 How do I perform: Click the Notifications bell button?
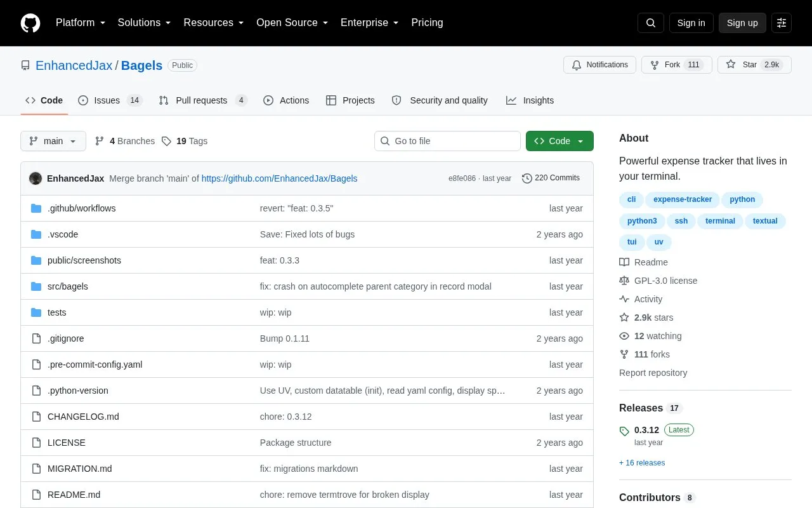[599, 65]
